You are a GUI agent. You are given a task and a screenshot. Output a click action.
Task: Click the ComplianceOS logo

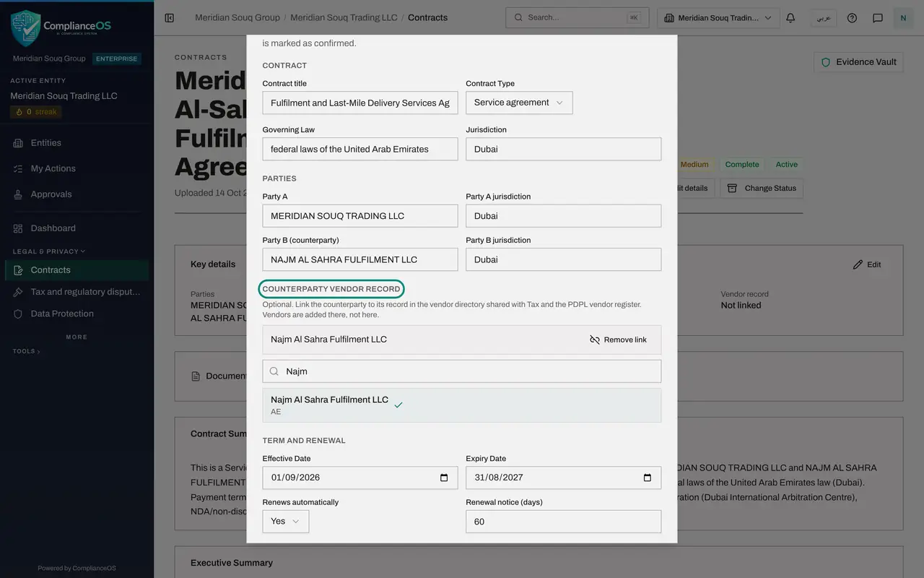pyautogui.click(x=61, y=27)
